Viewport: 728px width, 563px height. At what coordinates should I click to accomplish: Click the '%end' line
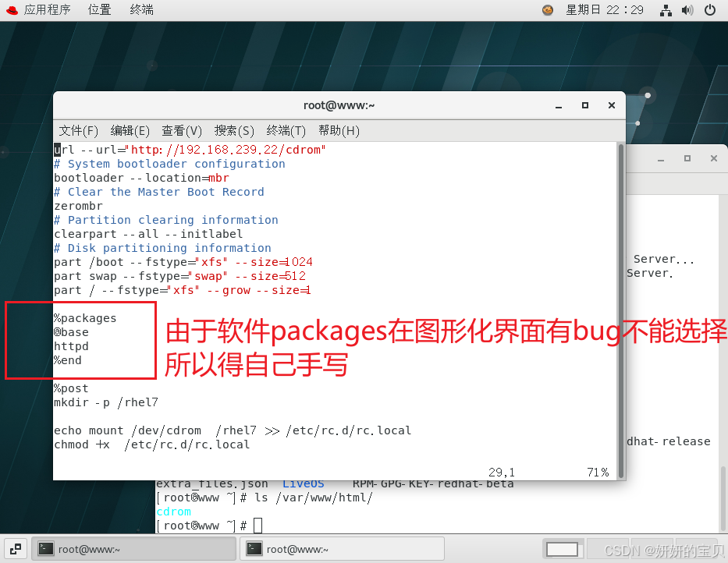pyautogui.click(x=68, y=360)
